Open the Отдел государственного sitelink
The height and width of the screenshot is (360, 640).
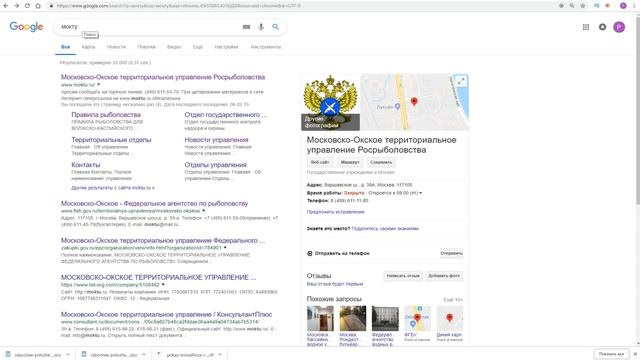[x=226, y=115]
